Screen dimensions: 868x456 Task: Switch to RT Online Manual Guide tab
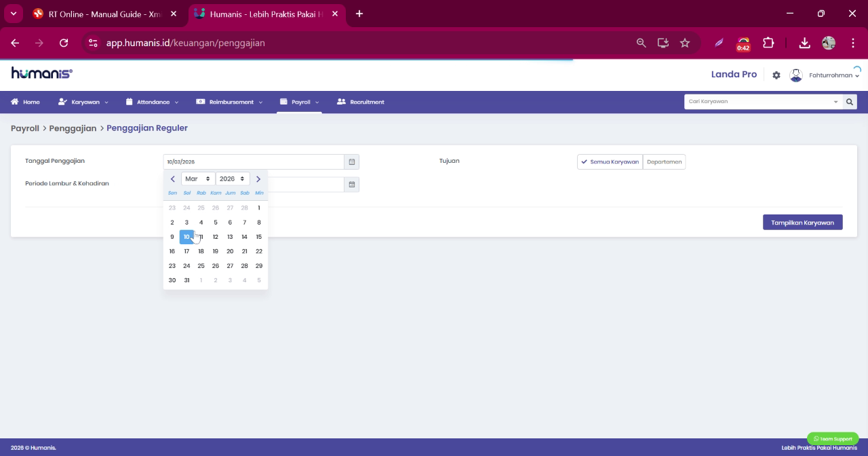(x=104, y=14)
